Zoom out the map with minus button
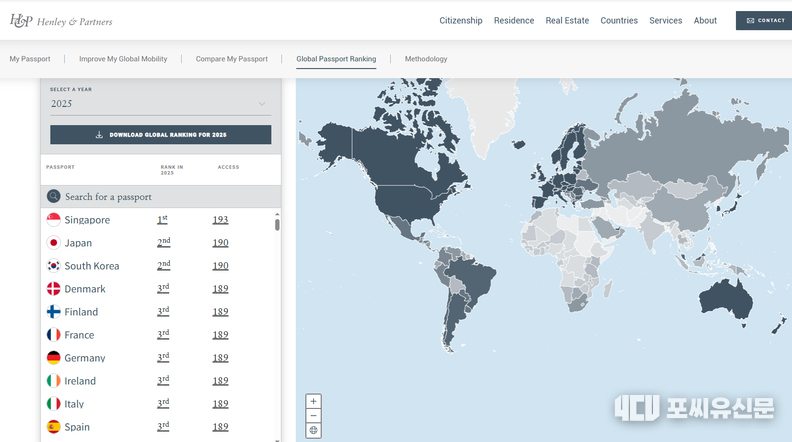The image size is (792, 442). 313,416
